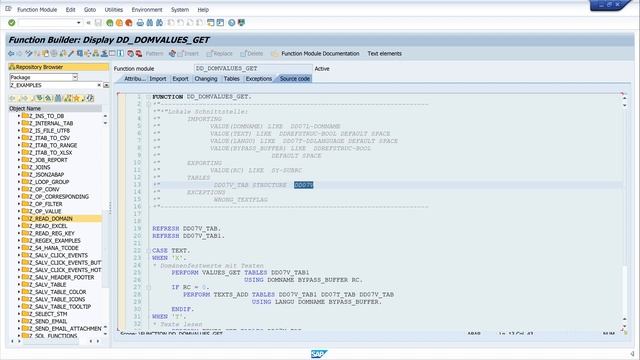The width and height of the screenshot is (640, 360).
Task: Click the red Cancel button icon
Action: click(129, 23)
